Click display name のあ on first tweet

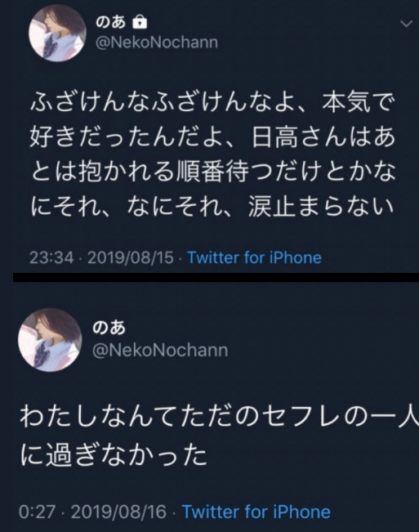[x=110, y=22]
